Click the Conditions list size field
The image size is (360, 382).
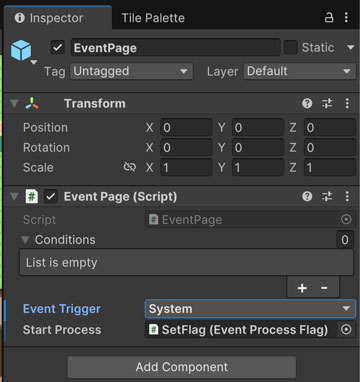click(345, 240)
